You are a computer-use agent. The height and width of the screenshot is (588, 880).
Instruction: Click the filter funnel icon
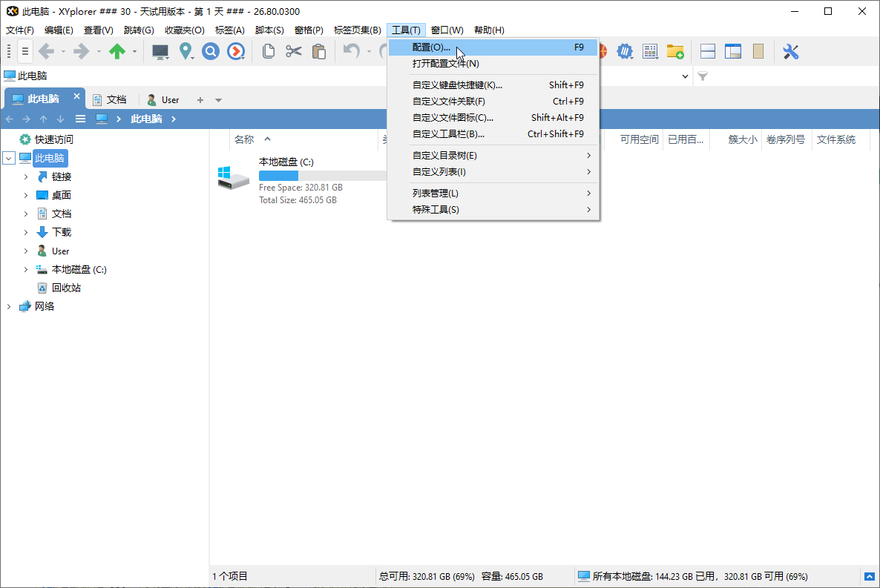[x=703, y=76]
